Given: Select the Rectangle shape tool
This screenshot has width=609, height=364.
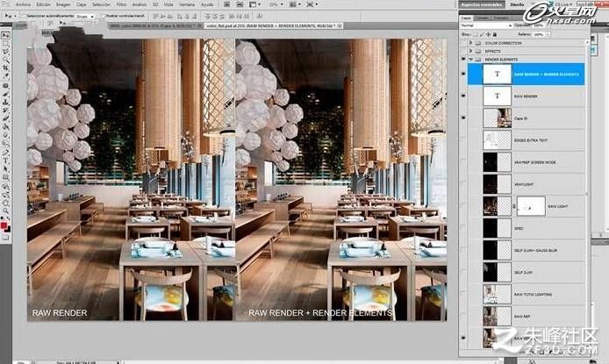Looking at the screenshot, I should click(5, 177).
